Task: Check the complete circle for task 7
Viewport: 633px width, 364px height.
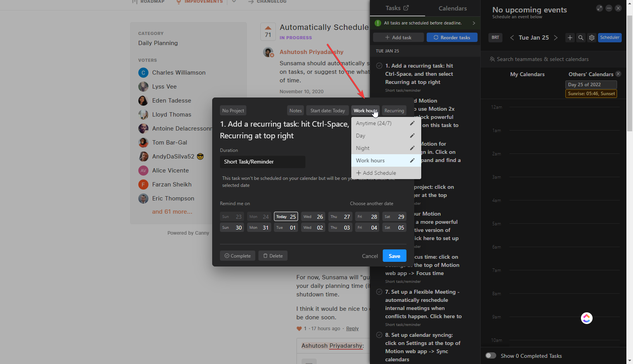Action: pos(379,292)
